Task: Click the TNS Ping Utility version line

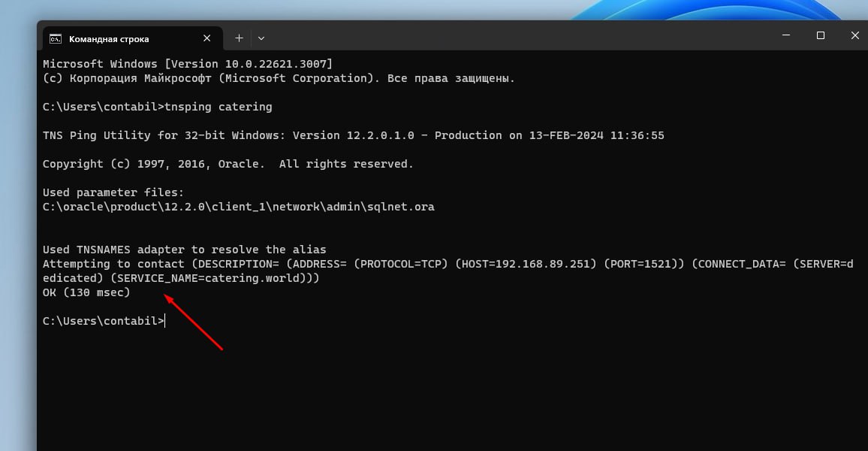Action: (x=353, y=136)
